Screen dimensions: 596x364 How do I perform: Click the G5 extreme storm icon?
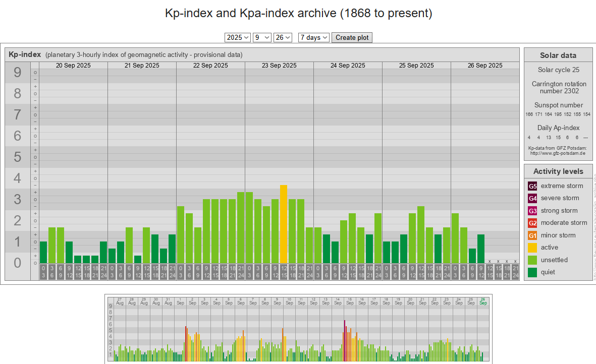(532, 186)
